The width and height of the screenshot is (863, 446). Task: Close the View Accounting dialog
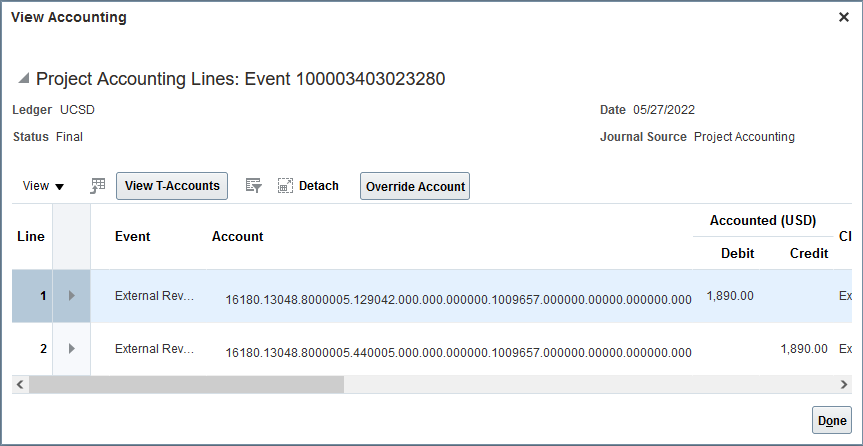pos(843,18)
